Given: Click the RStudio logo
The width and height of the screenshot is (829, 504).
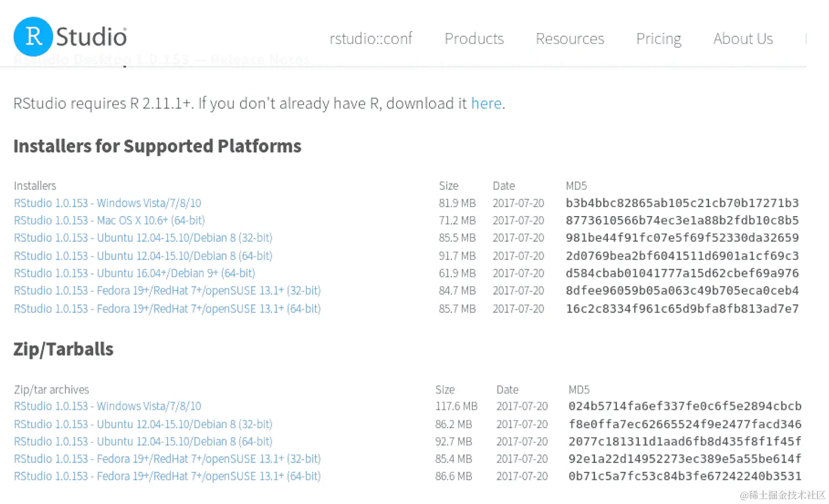Looking at the screenshot, I should [x=70, y=36].
